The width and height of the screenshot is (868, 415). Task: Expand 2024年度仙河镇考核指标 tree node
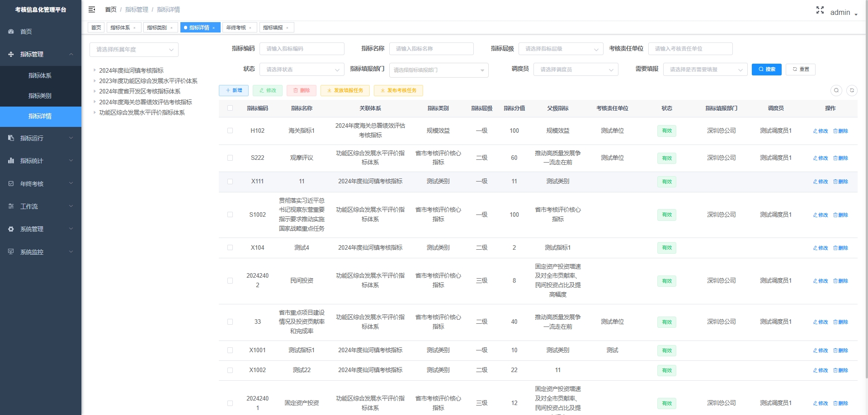pos(94,70)
